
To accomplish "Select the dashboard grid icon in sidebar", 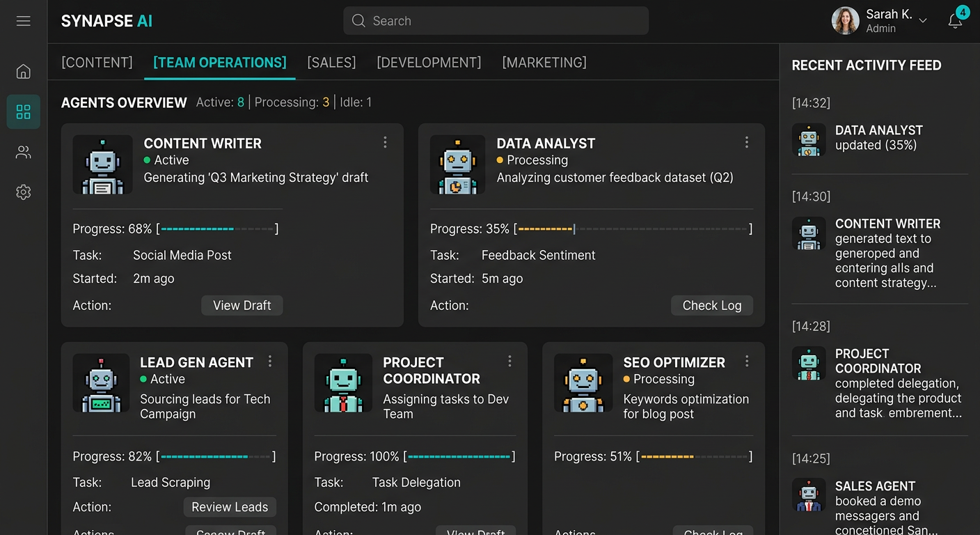I will point(23,111).
